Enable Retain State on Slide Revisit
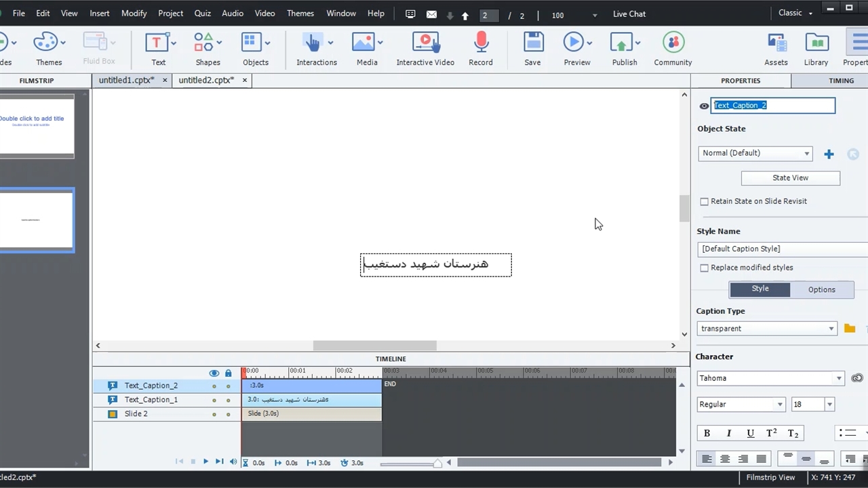This screenshot has width=868, height=488. (704, 201)
